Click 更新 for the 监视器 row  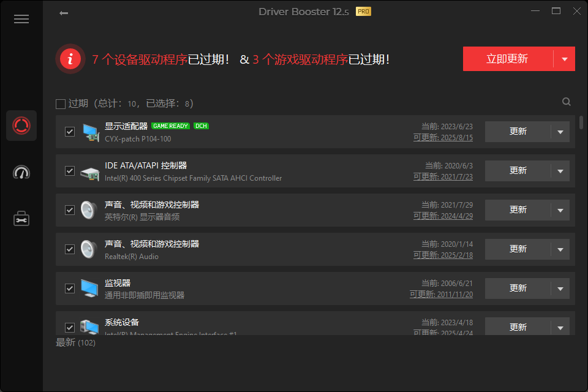click(x=518, y=288)
